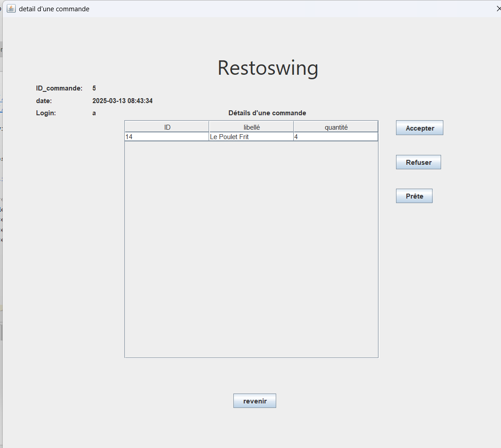The image size is (501, 448).
Task: Click the libellé column header
Action: (251, 127)
